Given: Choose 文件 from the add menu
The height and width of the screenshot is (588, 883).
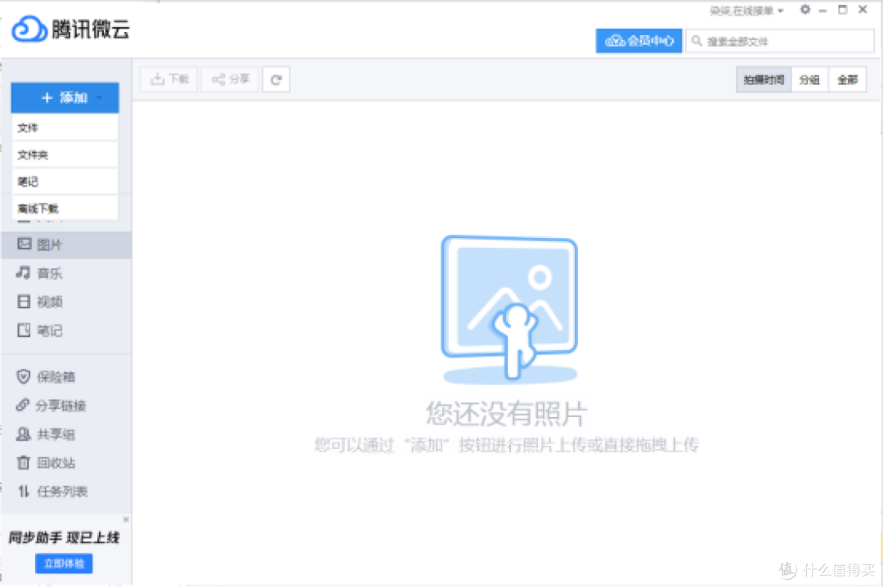Looking at the screenshot, I should pos(65,128).
